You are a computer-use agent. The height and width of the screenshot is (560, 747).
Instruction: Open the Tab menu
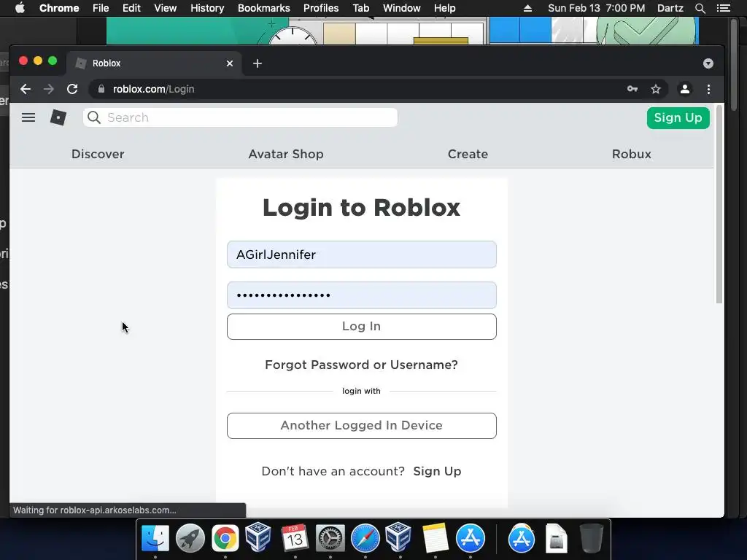[360, 8]
